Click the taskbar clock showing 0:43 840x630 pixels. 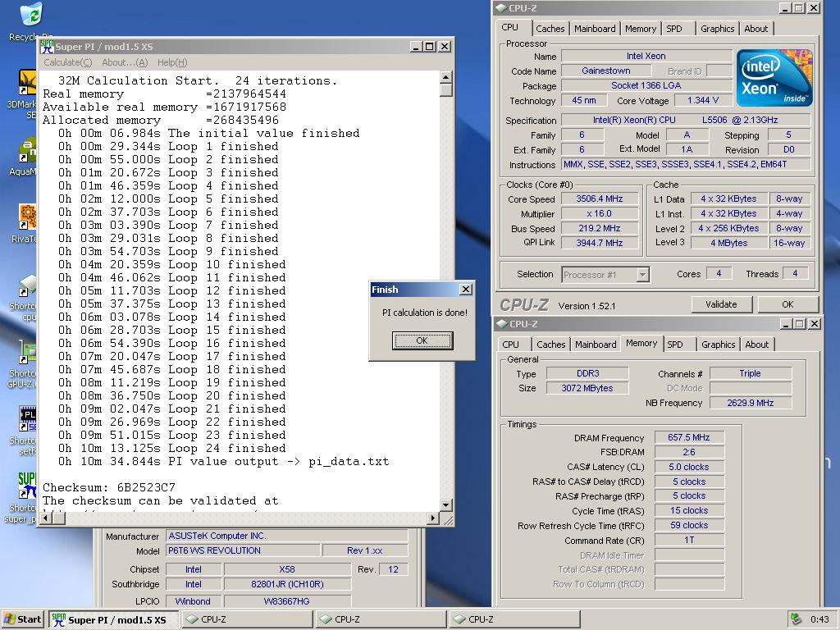[819, 619]
